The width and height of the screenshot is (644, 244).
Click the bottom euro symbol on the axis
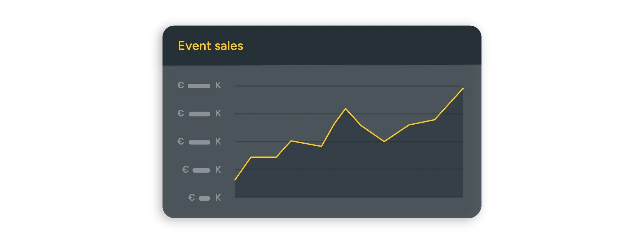(x=191, y=197)
